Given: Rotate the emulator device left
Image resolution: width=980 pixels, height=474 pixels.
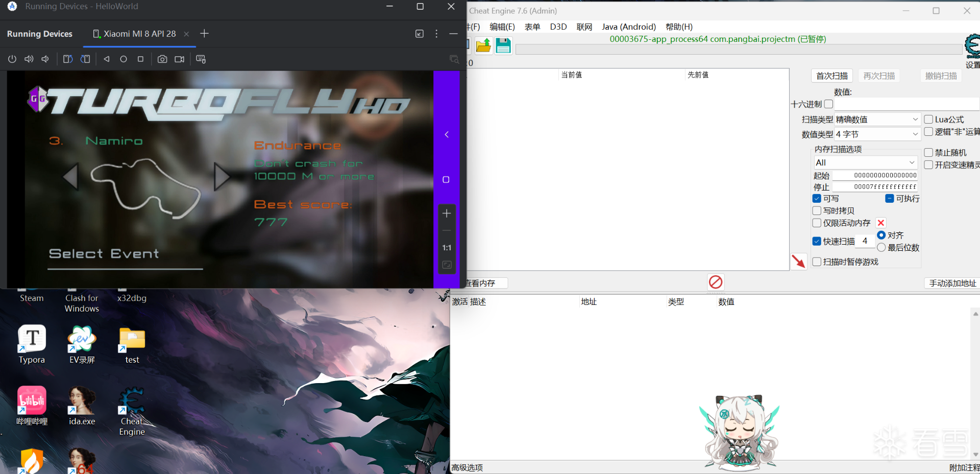Looking at the screenshot, I should point(68,59).
